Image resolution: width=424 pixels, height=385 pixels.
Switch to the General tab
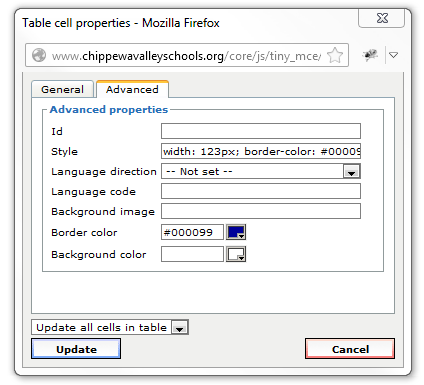(x=62, y=89)
